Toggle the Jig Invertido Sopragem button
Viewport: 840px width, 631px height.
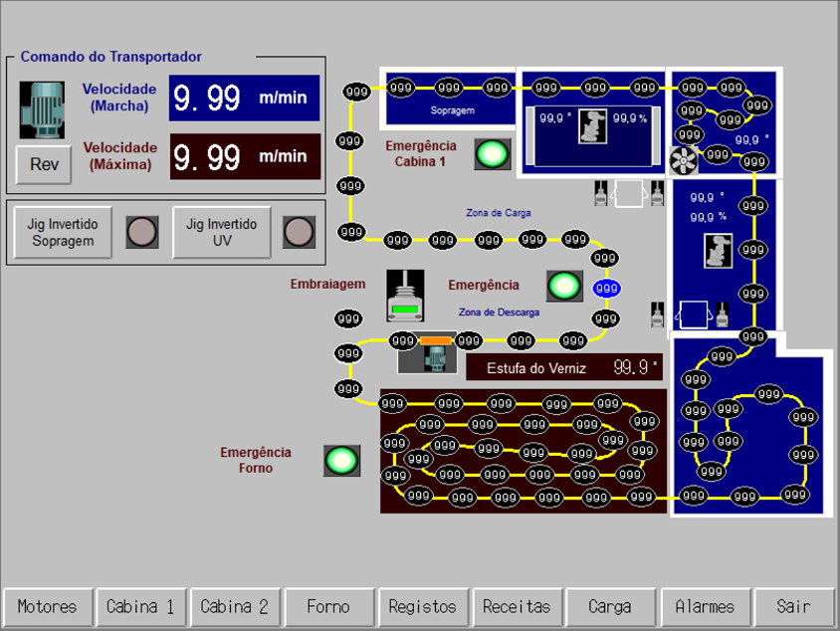(x=62, y=233)
